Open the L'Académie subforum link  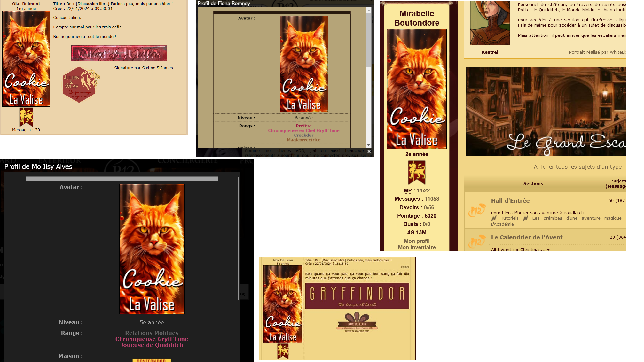502,224
